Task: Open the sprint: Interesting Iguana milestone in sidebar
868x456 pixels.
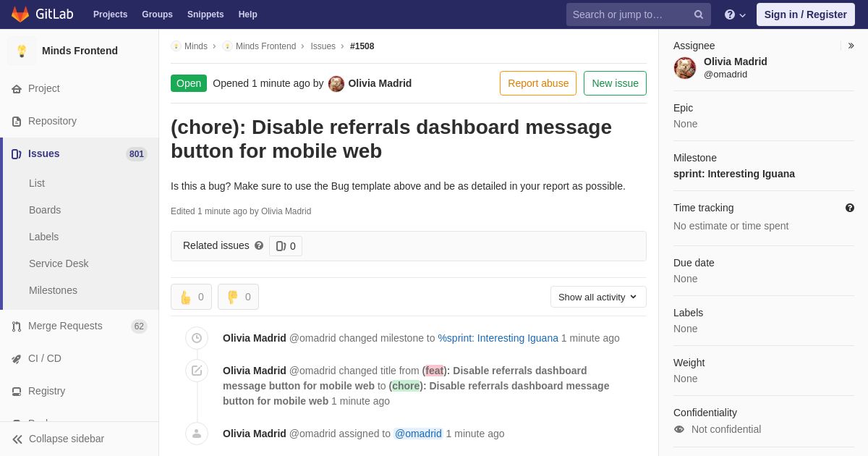Action: click(x=734, y=174)
